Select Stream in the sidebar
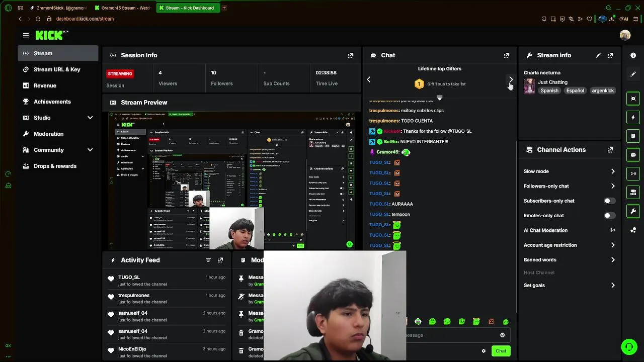This screenshot has height=362, width=644. 58,53
